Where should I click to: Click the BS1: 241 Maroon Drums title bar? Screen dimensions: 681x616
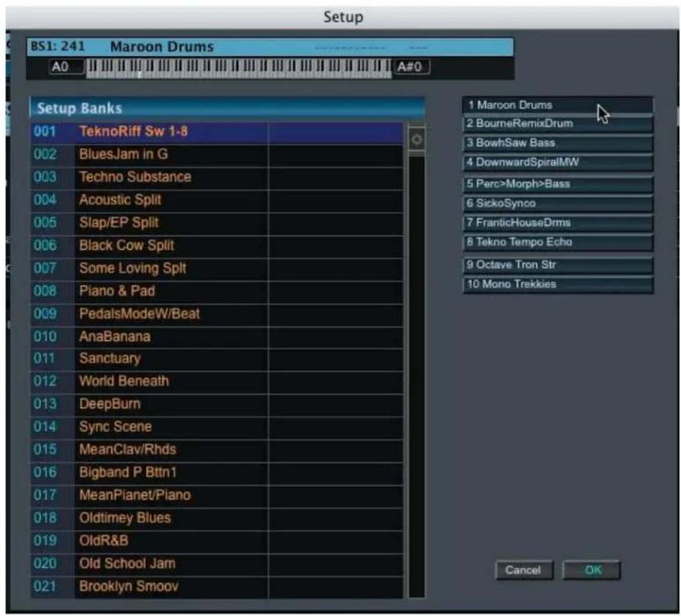(x=270, y=47)
